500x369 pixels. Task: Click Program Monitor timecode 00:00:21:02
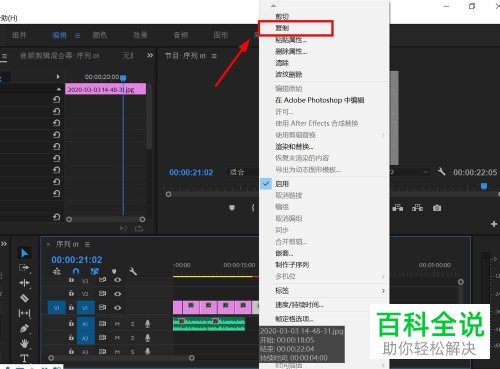(x=191, y=172)
